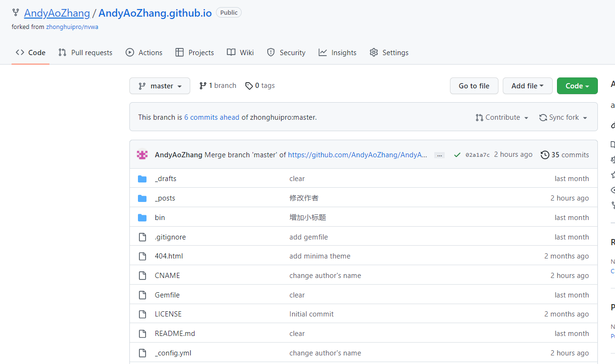This screenshot has width=615, height=364.
Task: Open the 404.html file
Action: [169, 256]
